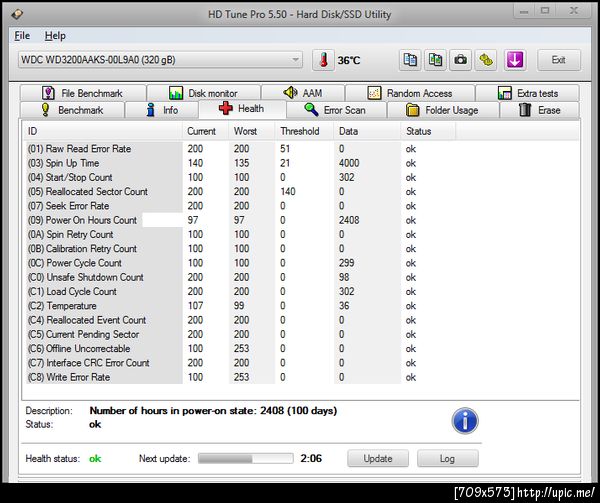Click the 2:06 next update countdown
The width and height of the screenshot is (600, 503).
tap(311, 458)
